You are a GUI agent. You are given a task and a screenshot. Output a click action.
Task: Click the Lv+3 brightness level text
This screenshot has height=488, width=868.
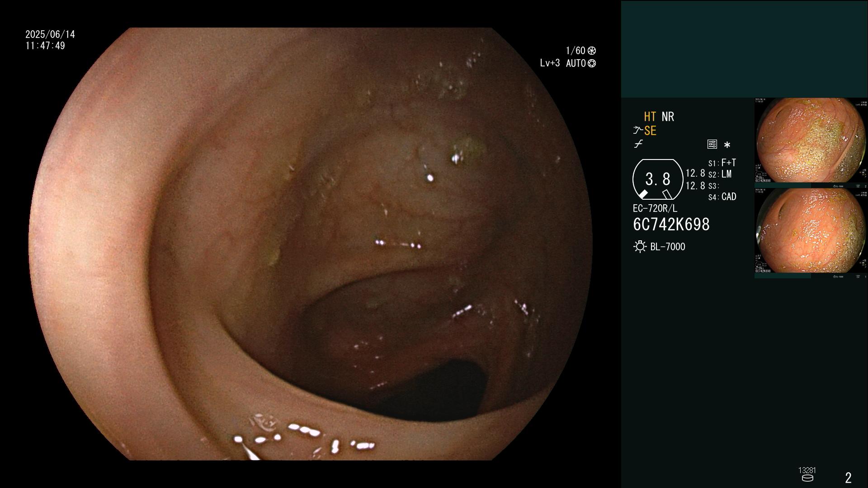click(x=550, y=63)
